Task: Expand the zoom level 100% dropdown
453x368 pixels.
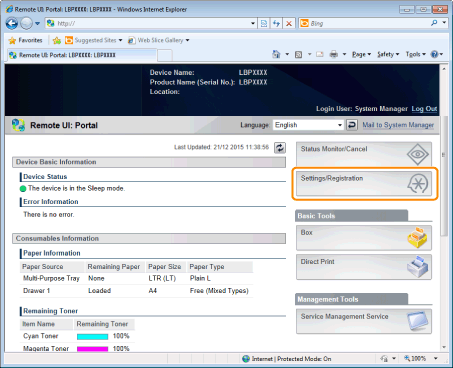Action: pos(436,359)
